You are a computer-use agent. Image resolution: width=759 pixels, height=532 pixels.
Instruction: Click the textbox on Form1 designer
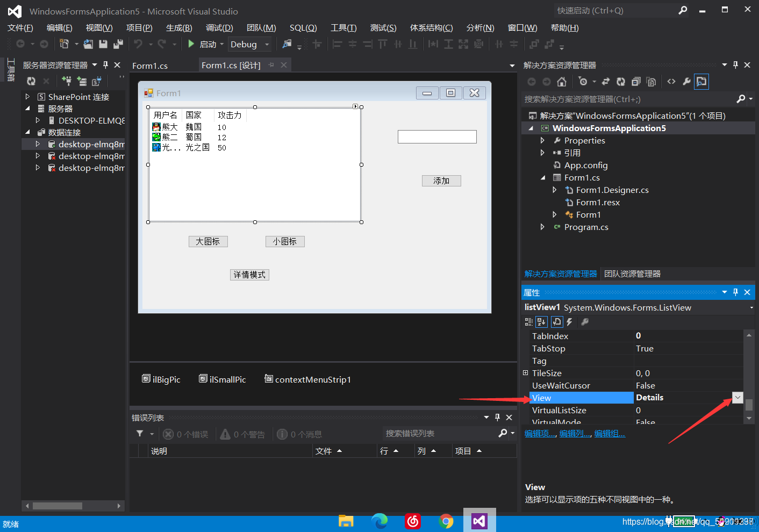tap(437, 136)
